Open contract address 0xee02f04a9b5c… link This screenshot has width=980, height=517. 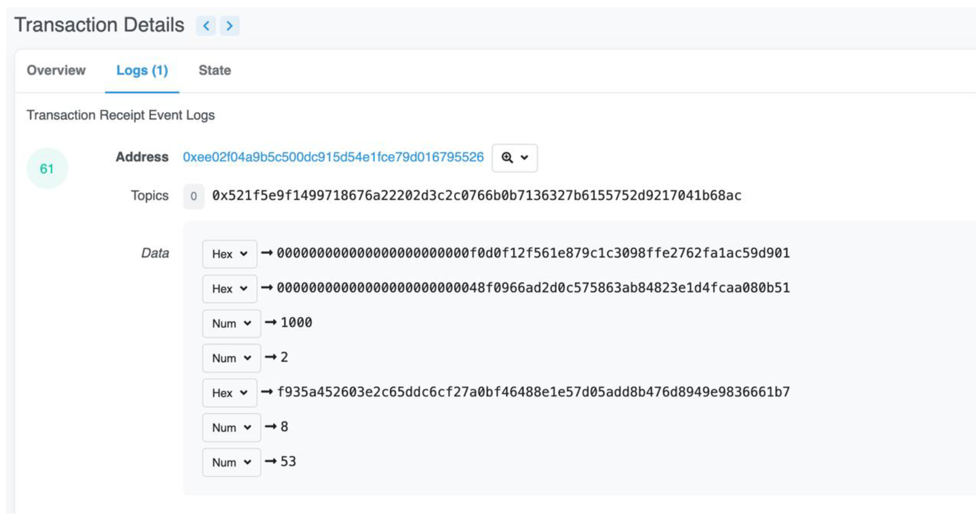pos(333,157)
